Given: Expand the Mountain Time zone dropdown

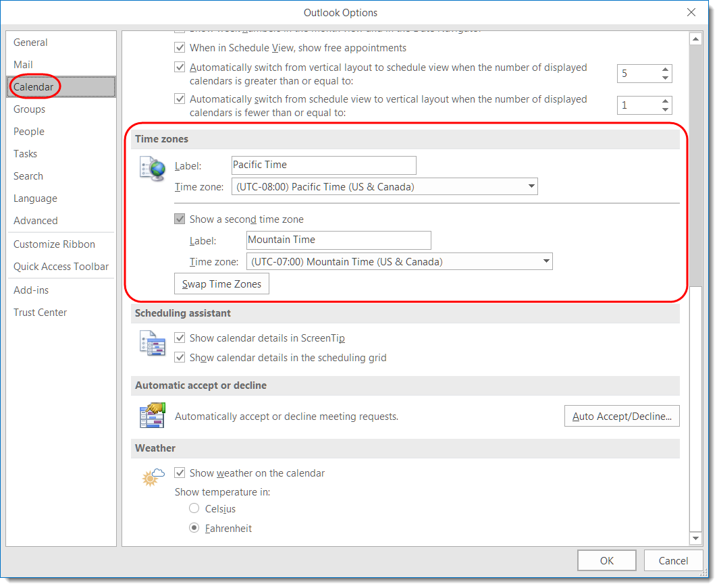Looking at the screenshot, I should coord(546,261).
